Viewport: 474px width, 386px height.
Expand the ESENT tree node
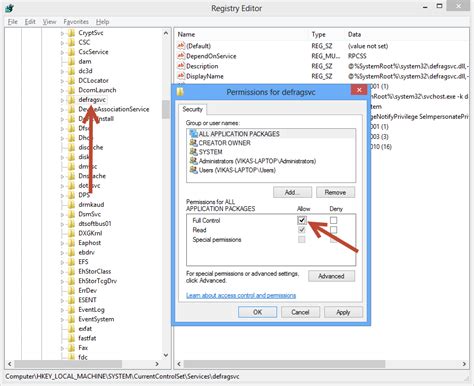click(62, 300)
